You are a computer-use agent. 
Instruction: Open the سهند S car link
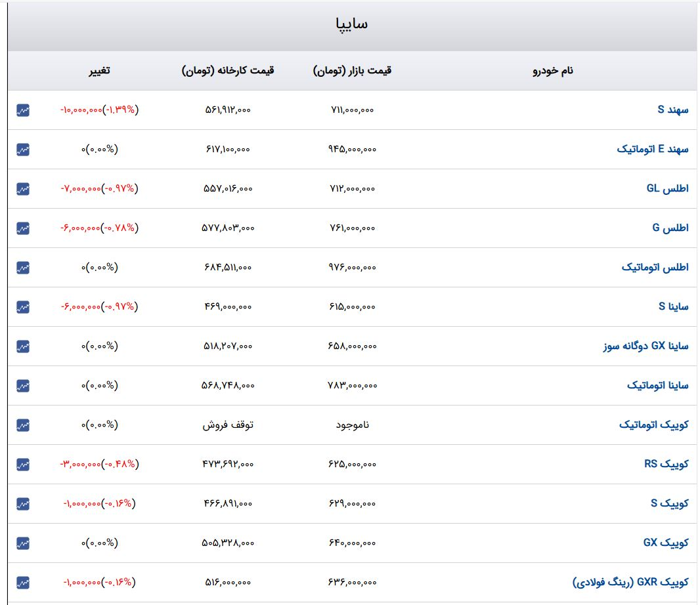(673, 110)
